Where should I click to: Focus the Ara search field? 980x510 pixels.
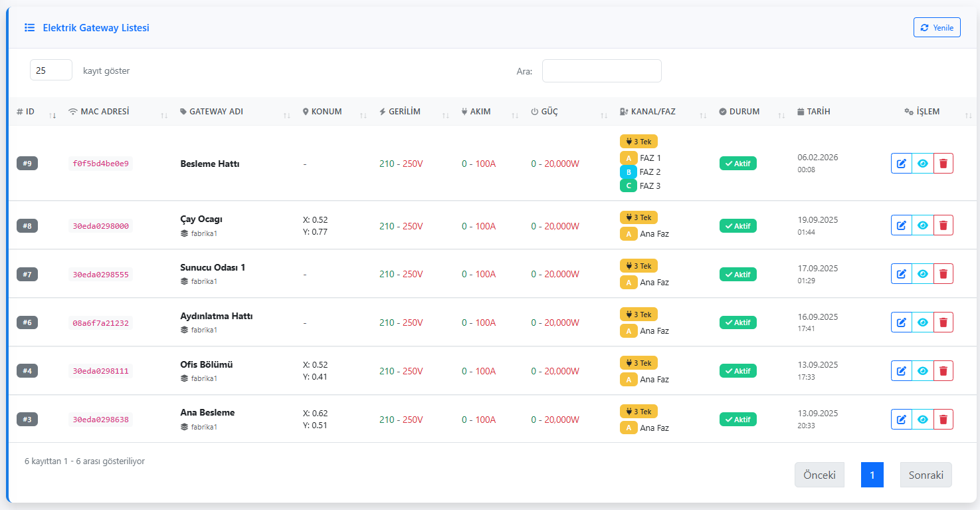(x=602, y=71)
